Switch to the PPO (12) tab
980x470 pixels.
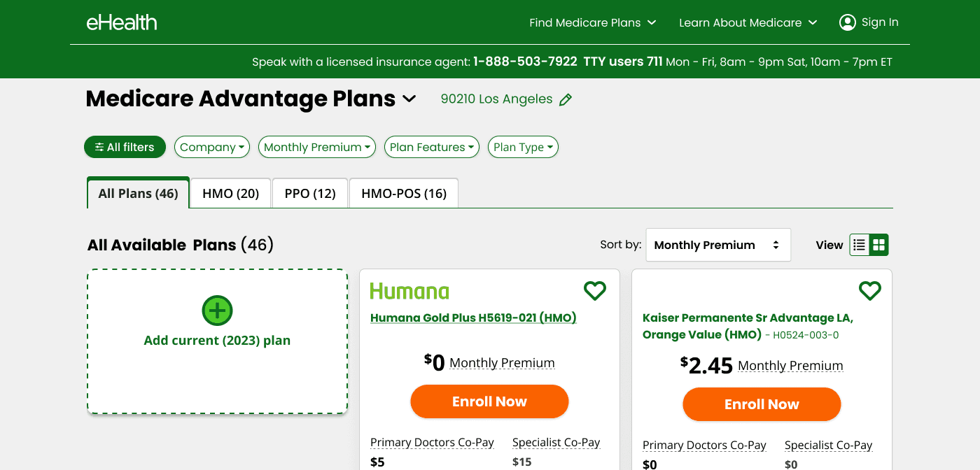[310, 193]
